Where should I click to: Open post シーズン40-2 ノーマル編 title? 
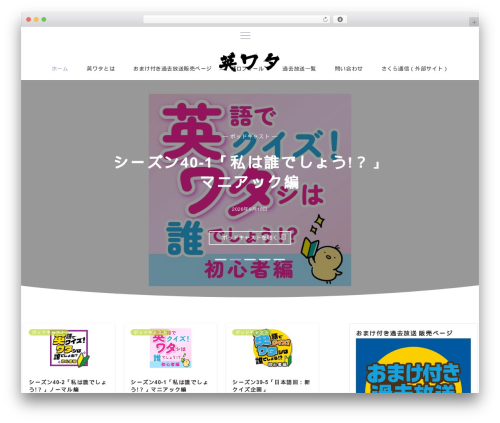point(67,386)
